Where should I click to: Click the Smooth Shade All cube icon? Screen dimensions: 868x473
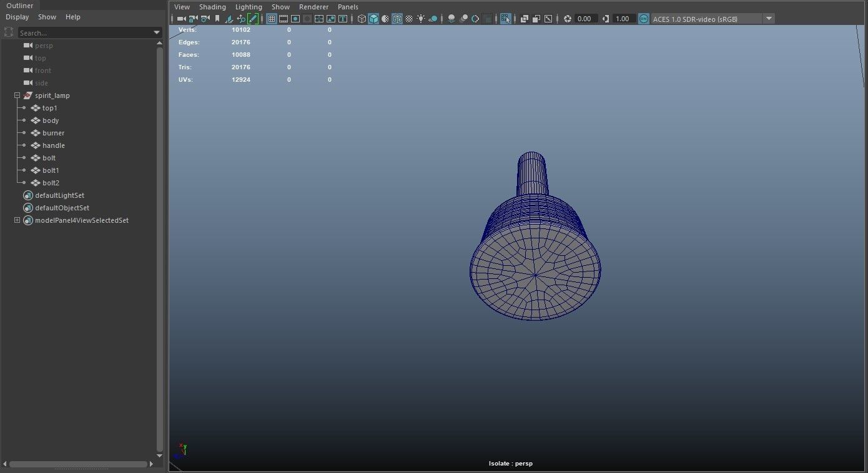pyautogui.click(x=373, y=19)
